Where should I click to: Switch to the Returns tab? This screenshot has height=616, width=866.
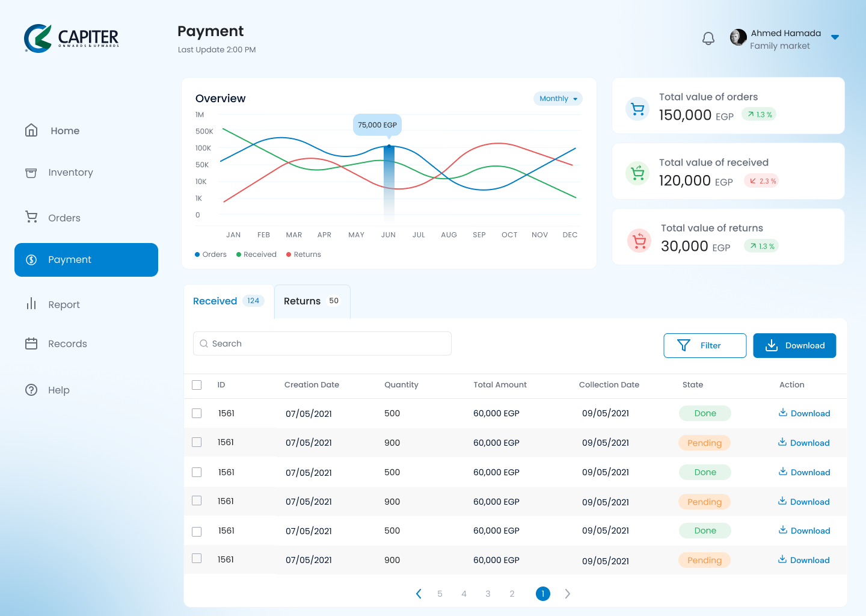[312, 301]
